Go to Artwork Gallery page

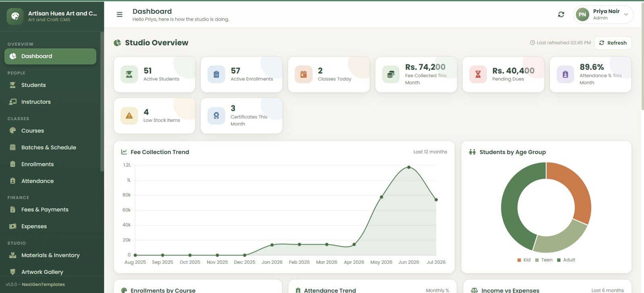pos(50,272)
